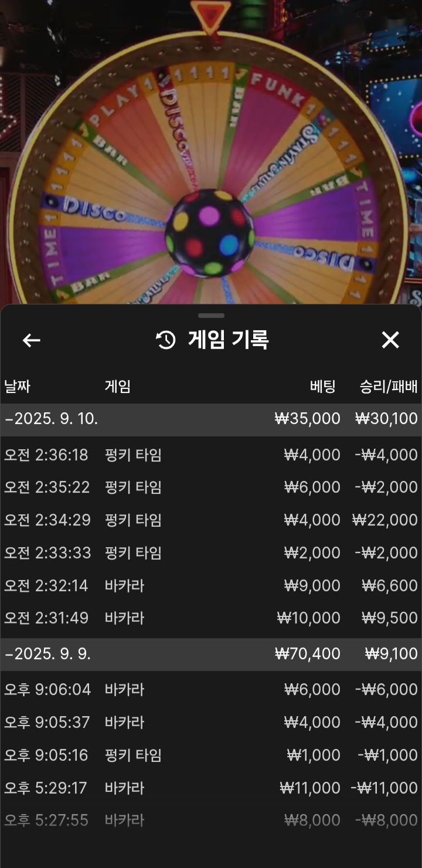
Task: Select the 오전 2:31:49 바카라 entry
Action: point(211,618)
